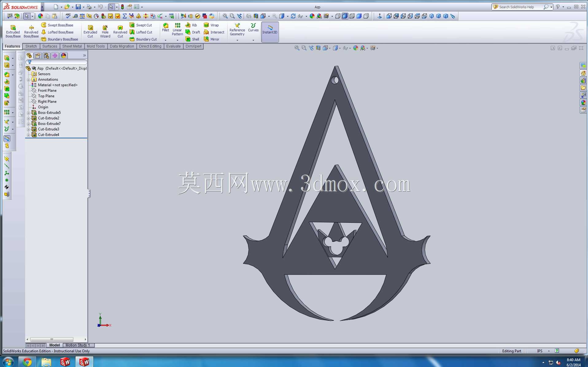The width and height of the screenshot is (588, 367).
Task: Click the Shell feature
Action: click(x=192, y=39)
